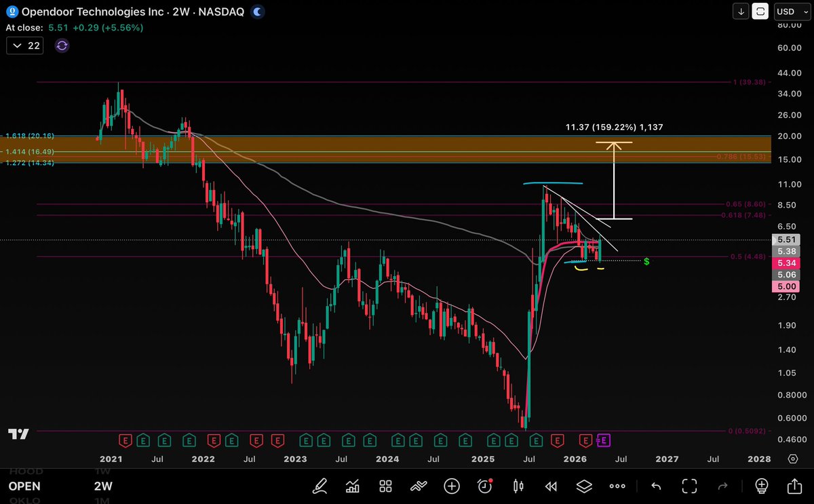Tap the circled plus add icon
The width and height of the screenshot is (814, 504).
[452, 486]
